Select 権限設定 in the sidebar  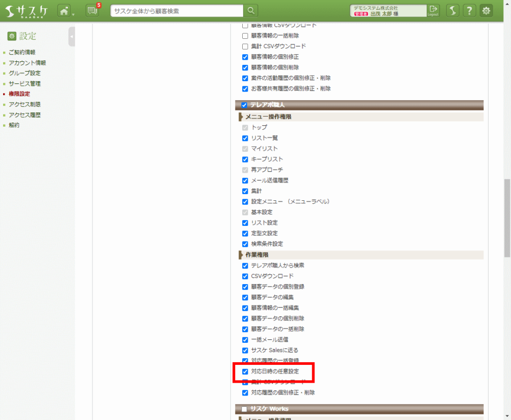[x=19, y=94]
